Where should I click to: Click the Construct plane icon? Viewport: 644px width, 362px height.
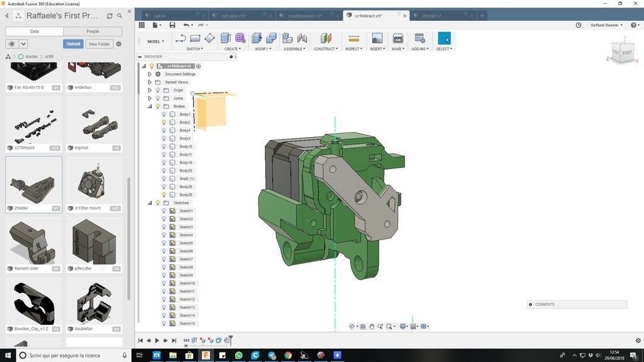(x=325, y=39)
